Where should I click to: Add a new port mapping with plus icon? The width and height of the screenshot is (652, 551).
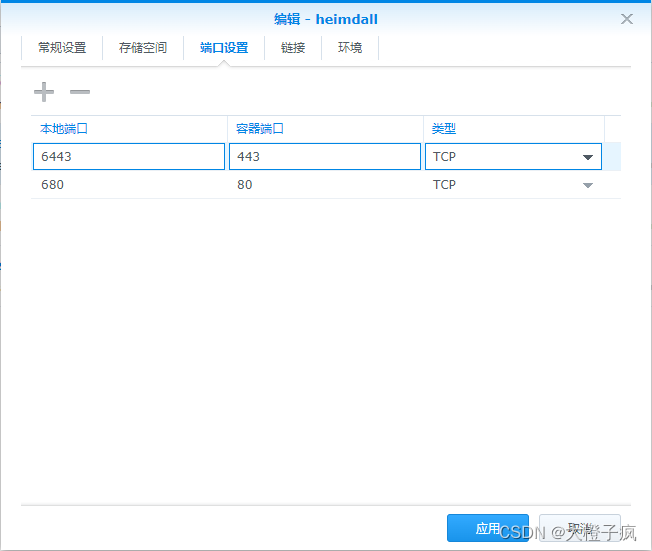(x=44, y=92)
